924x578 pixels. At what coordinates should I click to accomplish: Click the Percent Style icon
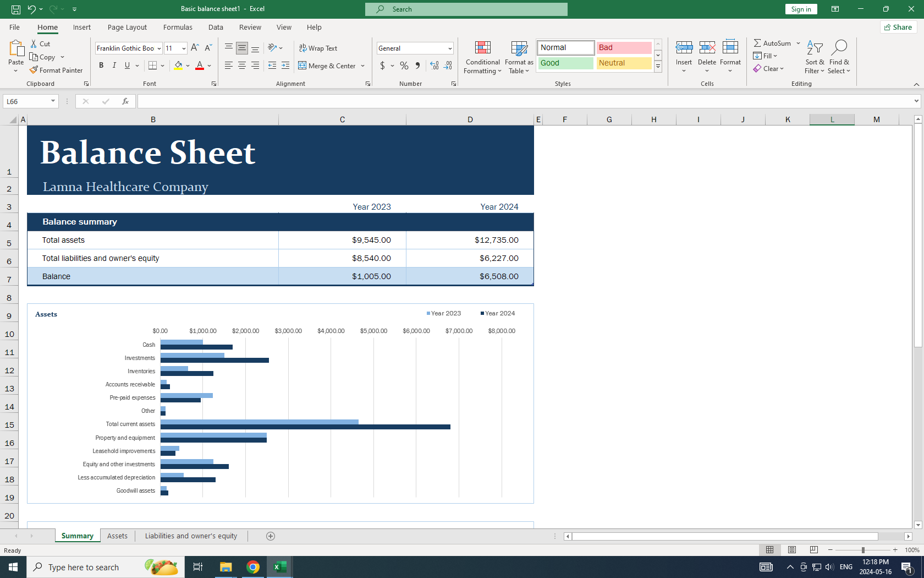pyautogui.click(x=404, y=66)
